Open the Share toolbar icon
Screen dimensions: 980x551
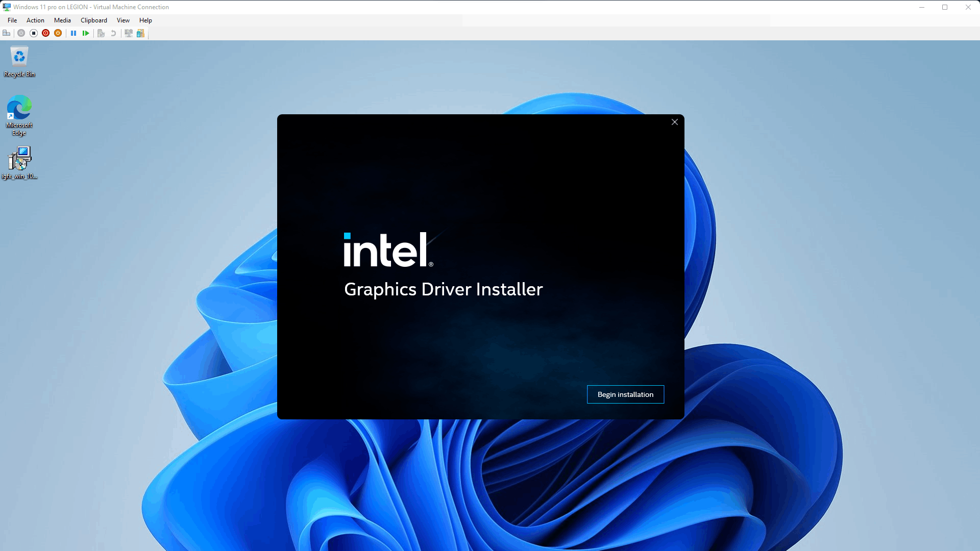click(140, 33)
